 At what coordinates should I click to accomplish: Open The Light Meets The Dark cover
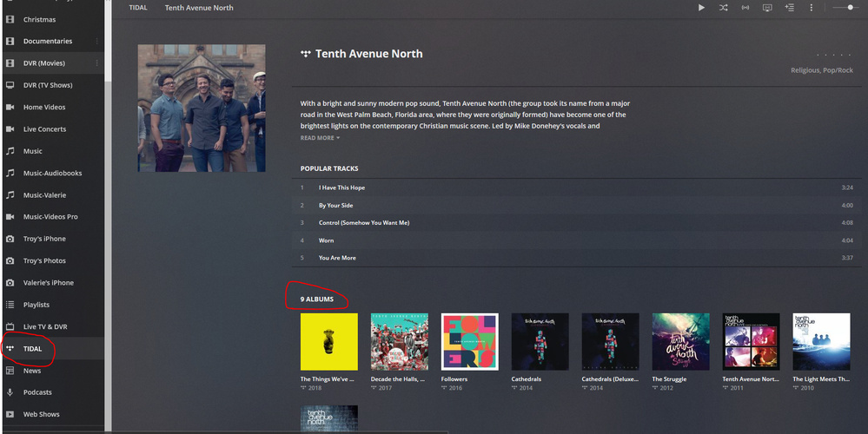tap(821, 342)
